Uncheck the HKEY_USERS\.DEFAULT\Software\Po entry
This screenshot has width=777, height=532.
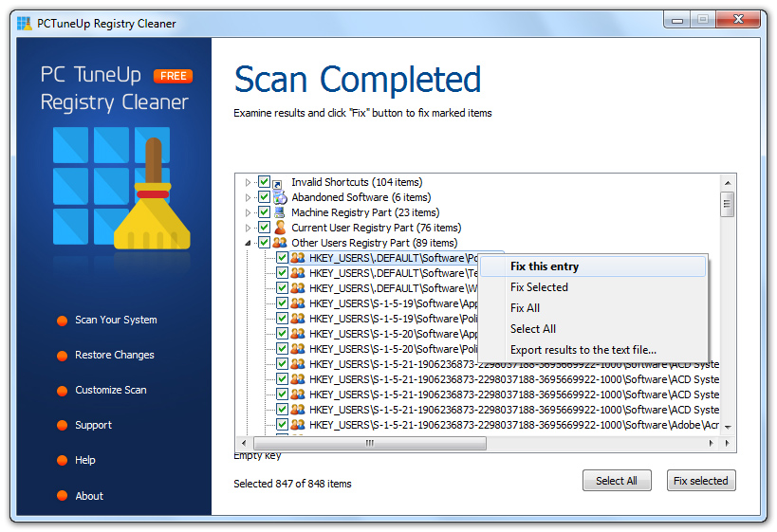(282, 258)
